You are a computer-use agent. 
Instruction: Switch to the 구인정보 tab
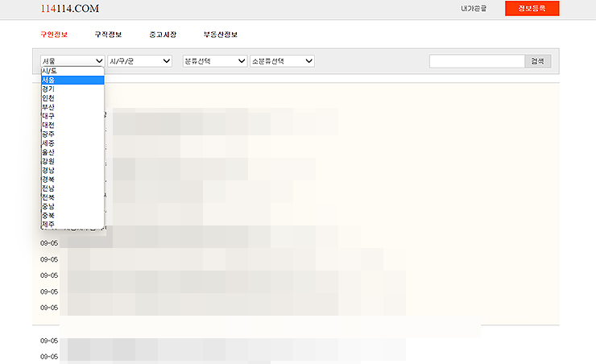(54, 35)
